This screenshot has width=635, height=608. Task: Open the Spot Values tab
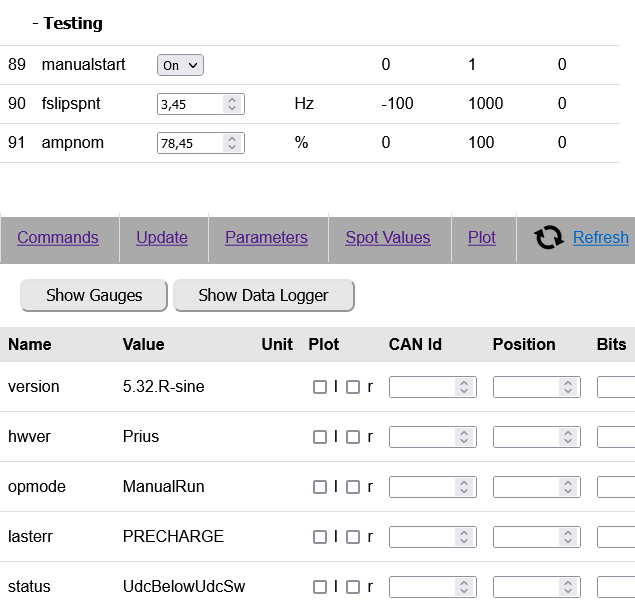point(388,238)
